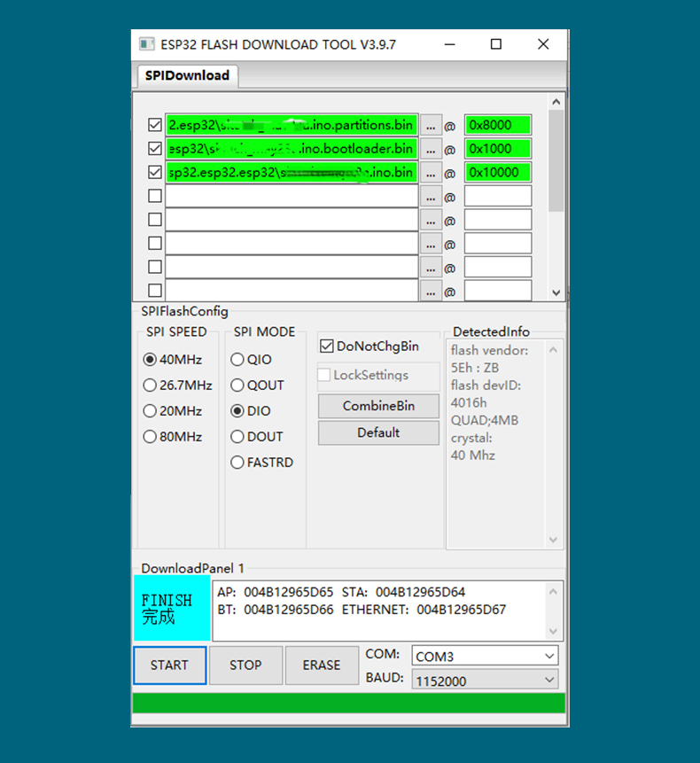The image size is (700, 763).
Task: Click browse button for partitions.bin row
Action: coord(431,125)
